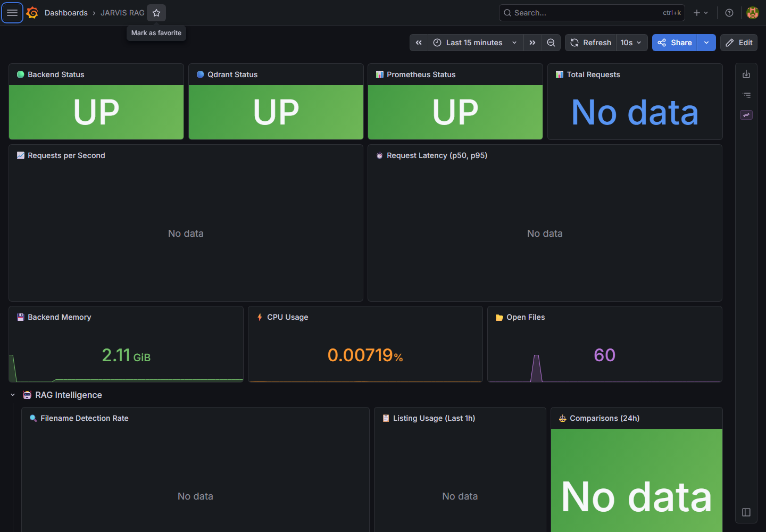Click the Refresh dashboard button

point(590,43)
